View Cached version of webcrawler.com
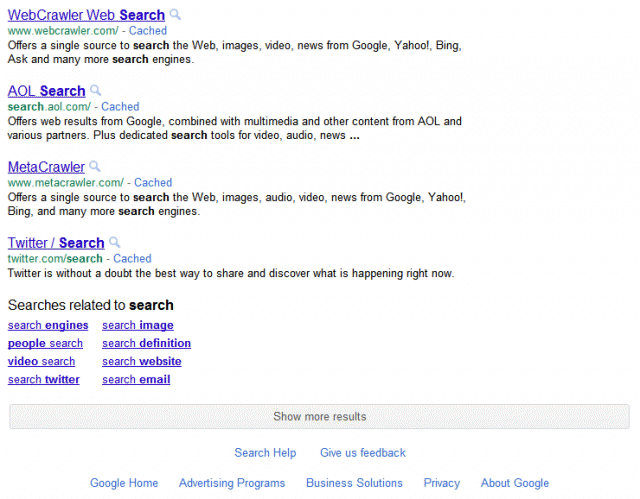 click(148, 31)
